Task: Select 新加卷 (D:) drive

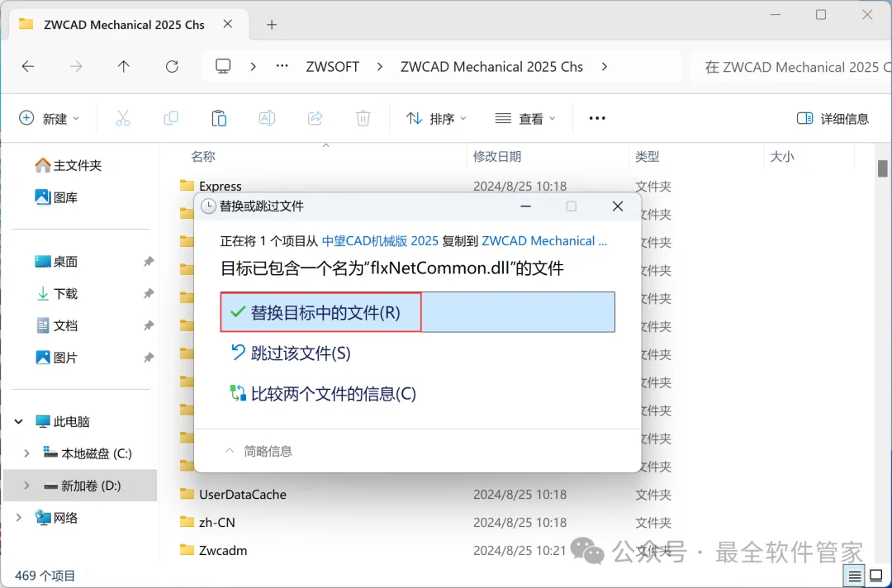Action: (82, 486)
